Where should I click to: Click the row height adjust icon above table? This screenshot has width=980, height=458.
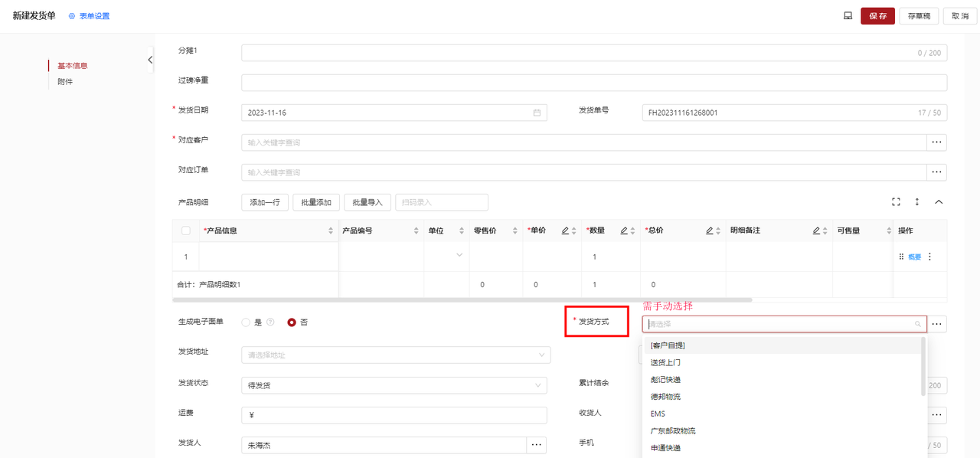917,202
